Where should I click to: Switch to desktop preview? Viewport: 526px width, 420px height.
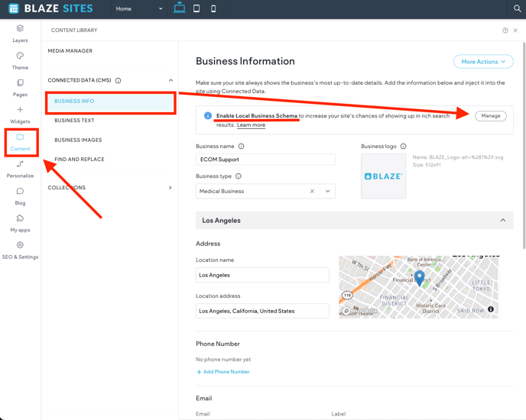click(179, 8)
